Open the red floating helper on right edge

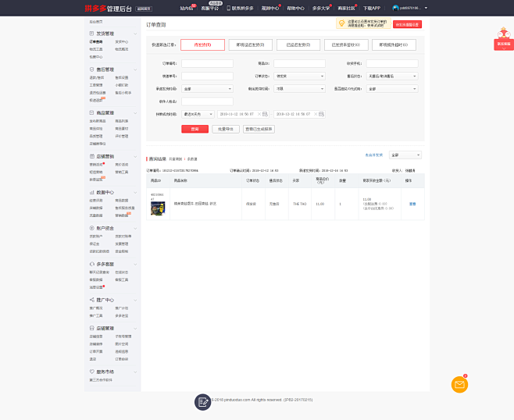503,39
